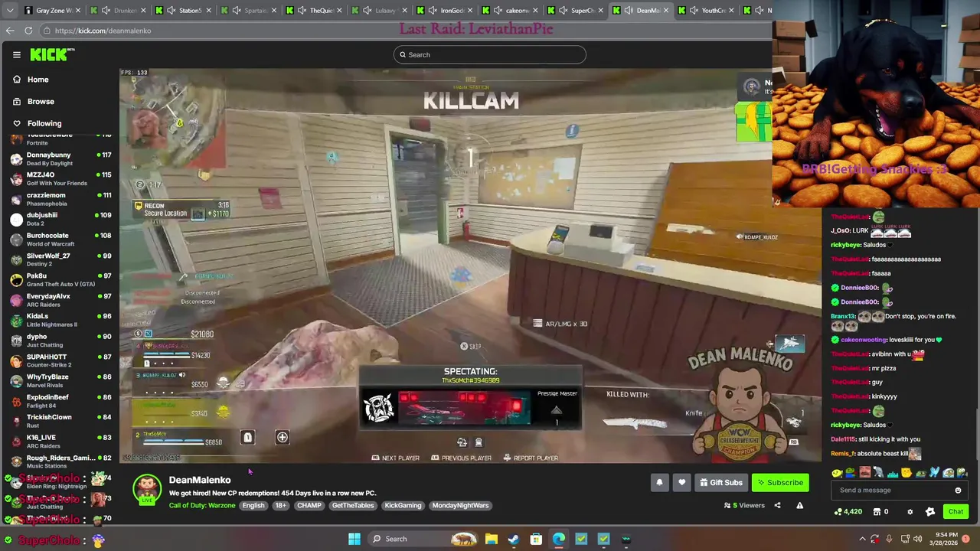Follow channel with heart icon

point(681,483)
